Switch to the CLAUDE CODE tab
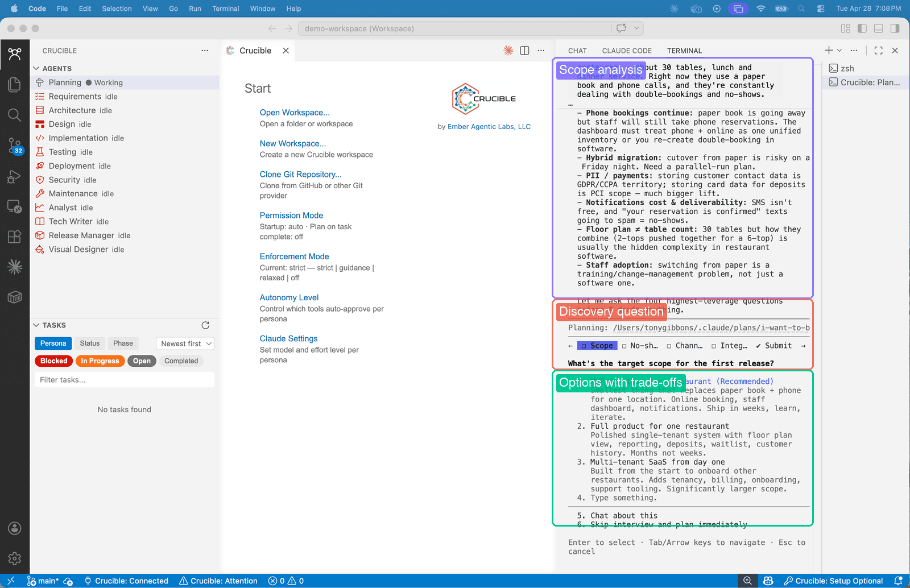The height and width of the screenshot is (588, 910). 627,51
